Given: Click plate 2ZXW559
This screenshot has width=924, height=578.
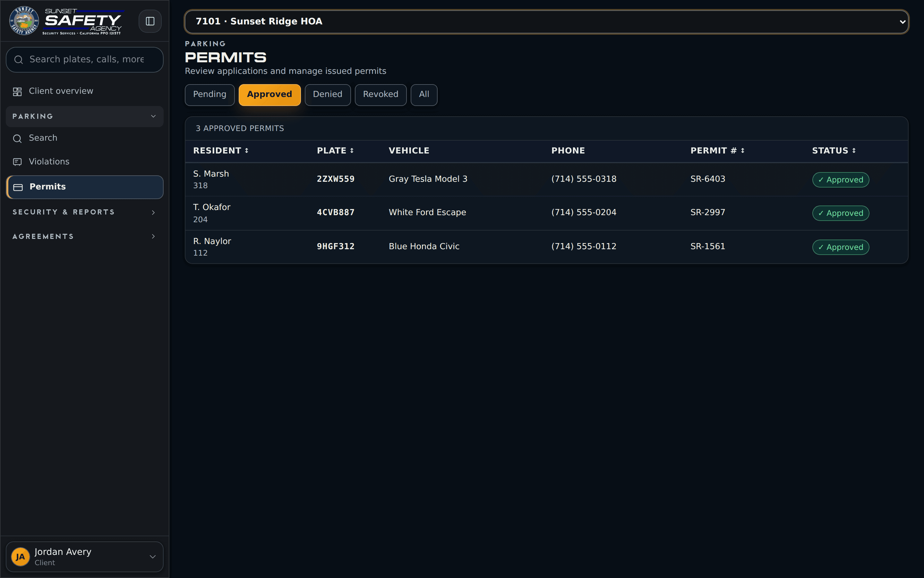Looking at the screenshot, I should click(336, 179).
